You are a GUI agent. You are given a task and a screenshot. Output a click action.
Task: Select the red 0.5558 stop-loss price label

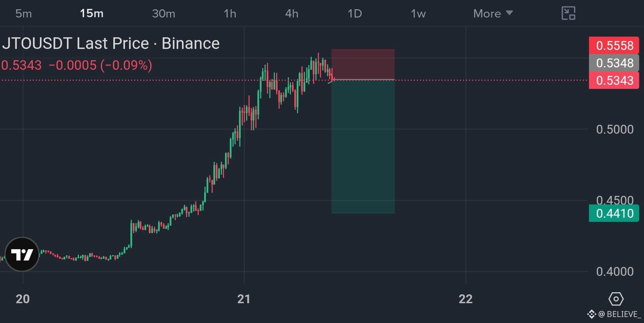coord(614,45)
